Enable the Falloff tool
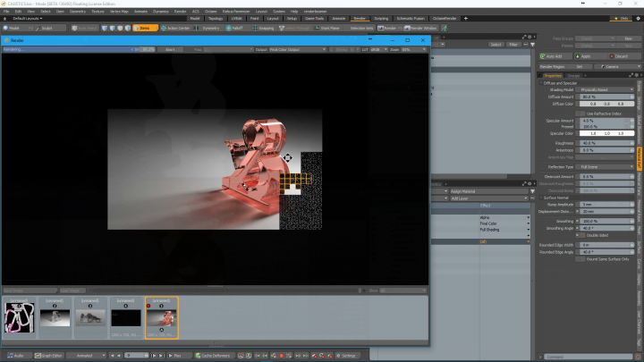 point(235,28)
